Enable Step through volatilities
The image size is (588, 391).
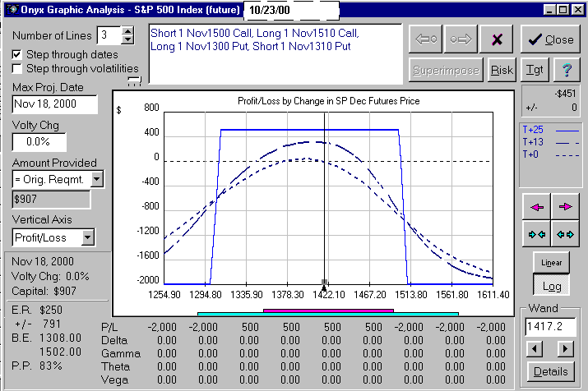tap(17, 69)
